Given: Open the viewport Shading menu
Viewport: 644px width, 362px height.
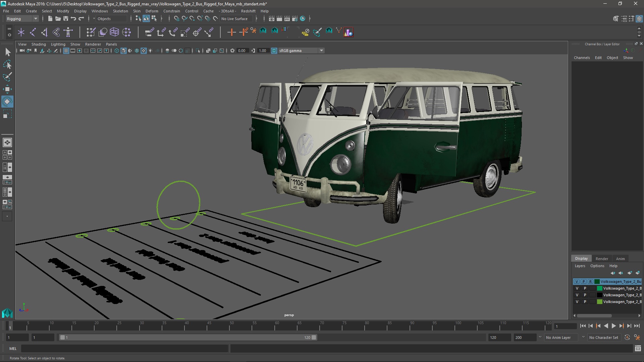Looking at the screenshot, I should (x=39, y=44).
